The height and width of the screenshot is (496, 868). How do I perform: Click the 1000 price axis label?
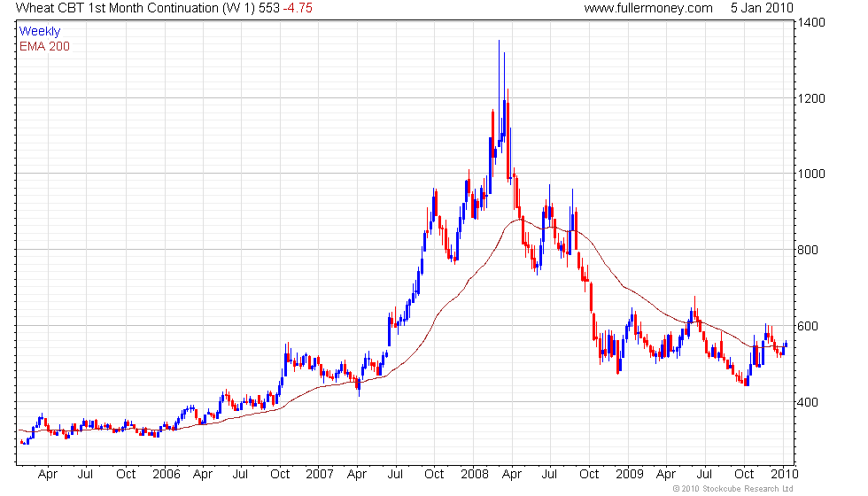tap(811, 174)
